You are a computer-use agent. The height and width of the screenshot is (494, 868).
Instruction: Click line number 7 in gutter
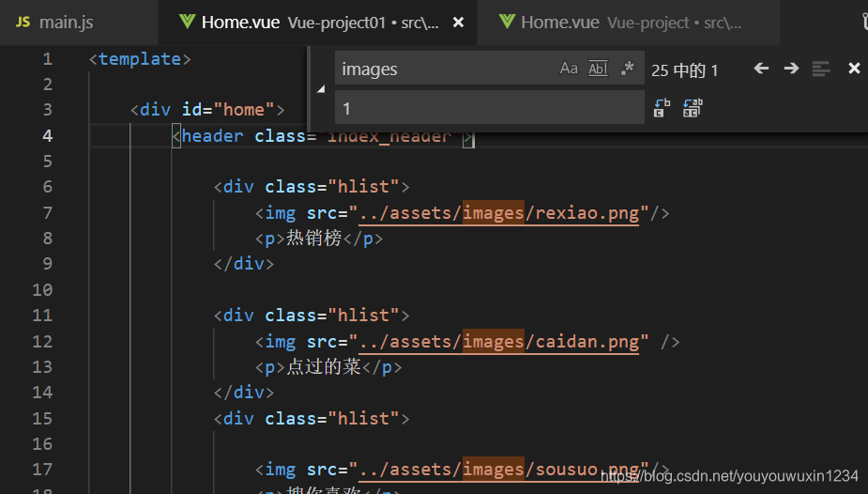coord(48,212)
